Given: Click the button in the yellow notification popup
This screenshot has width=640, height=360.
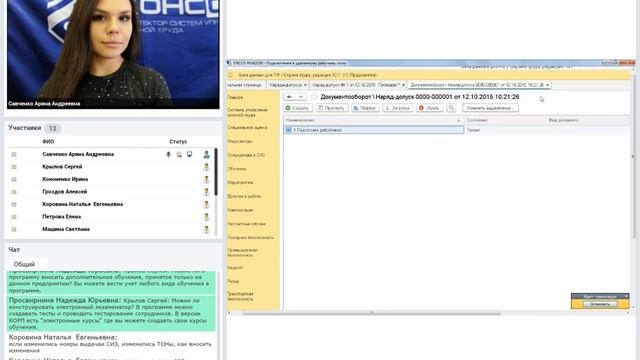Looking at the screenshot, I should [600, 304].
